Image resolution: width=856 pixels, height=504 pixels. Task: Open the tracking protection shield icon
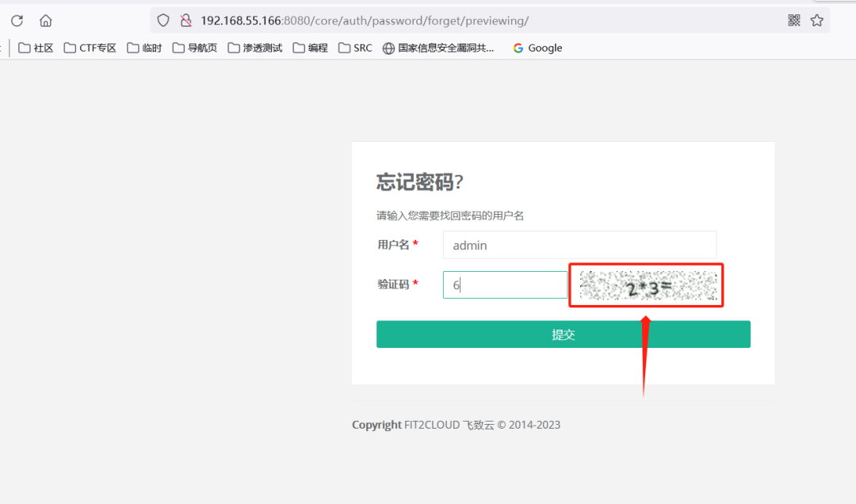pos(162,21)
